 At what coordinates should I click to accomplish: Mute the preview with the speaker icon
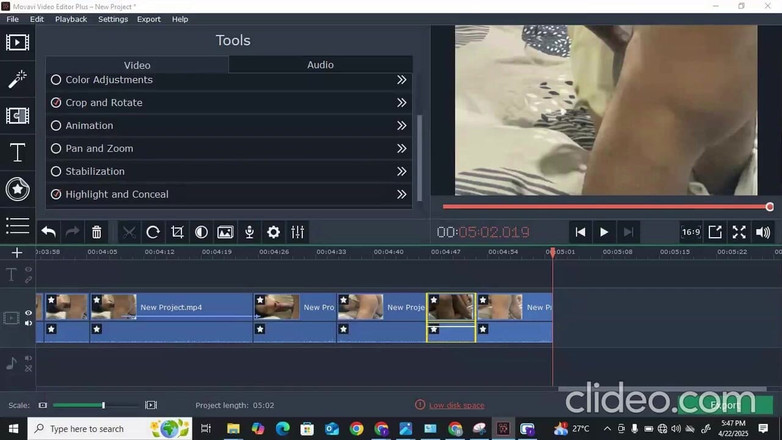[x=763, y=232]
